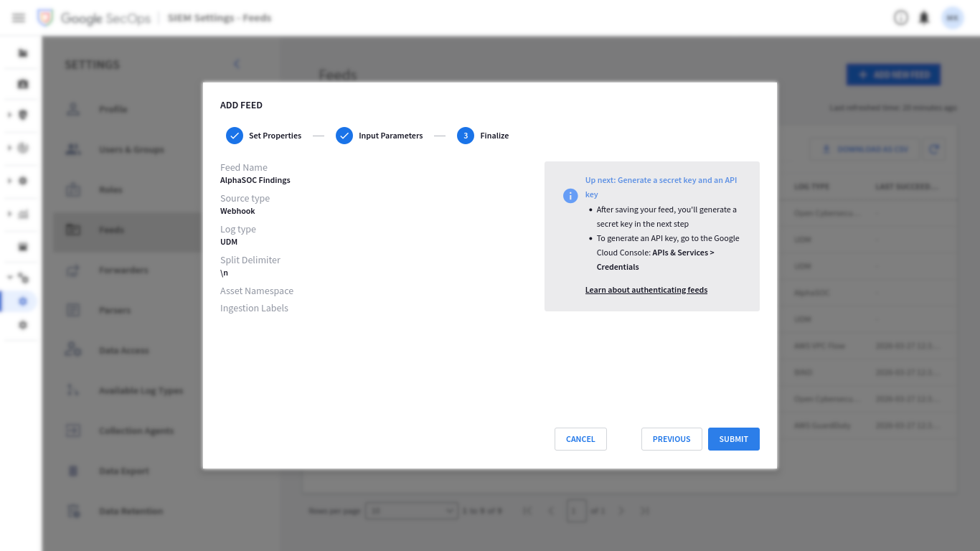
Task: Click the ADD NEW FEED button
Action: pos(893,74)
